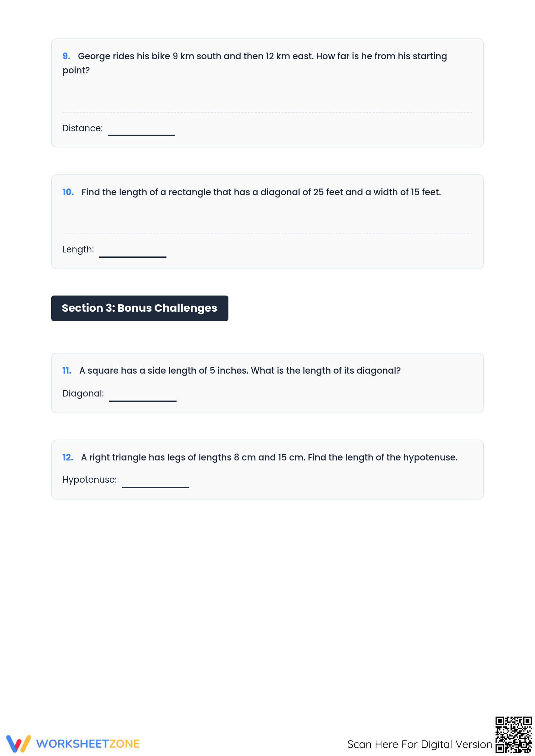The width and height of the screenshot is (535, 756).
Task: Click the rectangle diagonal question text
Action: (261, 192)
